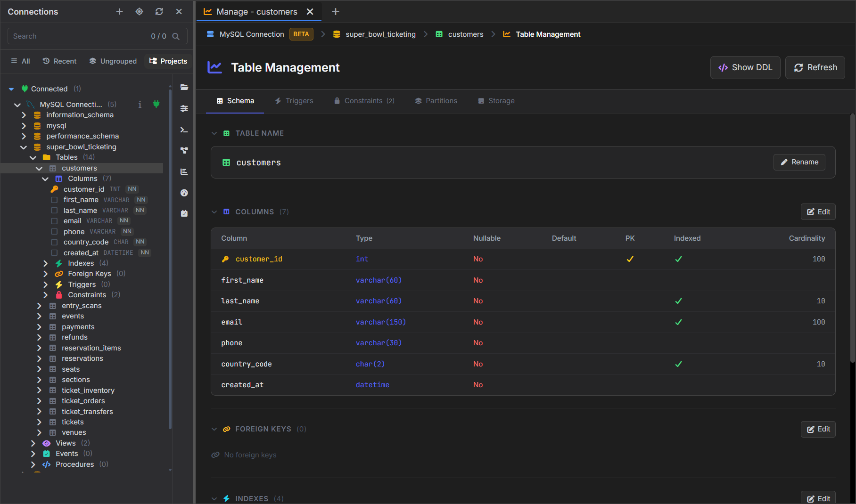Image resolution: width=856 pixels, height=504 pixels.
Task: Open the Partitions tab
Action: click(436, 101)
